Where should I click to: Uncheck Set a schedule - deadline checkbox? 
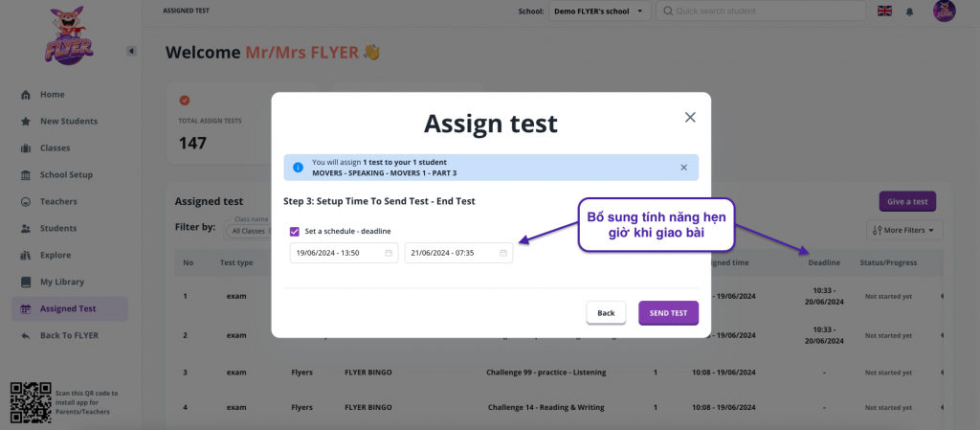pos(295,231)
